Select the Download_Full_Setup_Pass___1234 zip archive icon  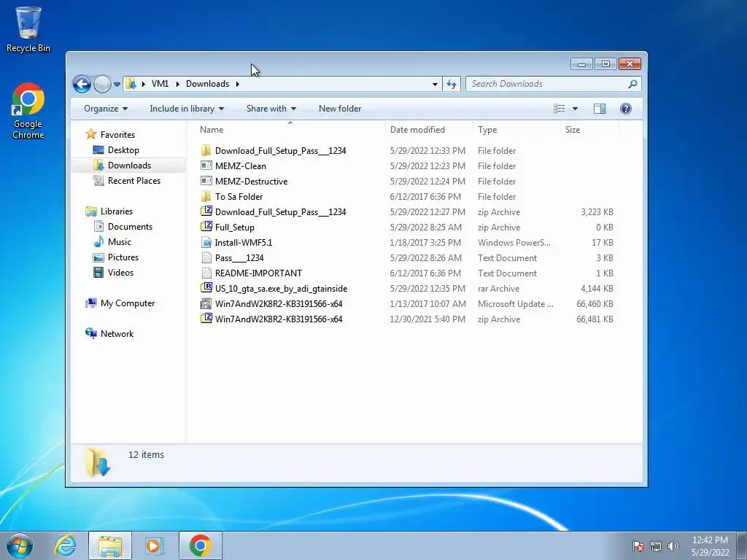click(x=206, y=211)
